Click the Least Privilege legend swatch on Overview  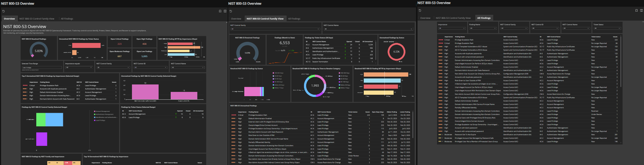pyautogui.click(x=95, y=120)
